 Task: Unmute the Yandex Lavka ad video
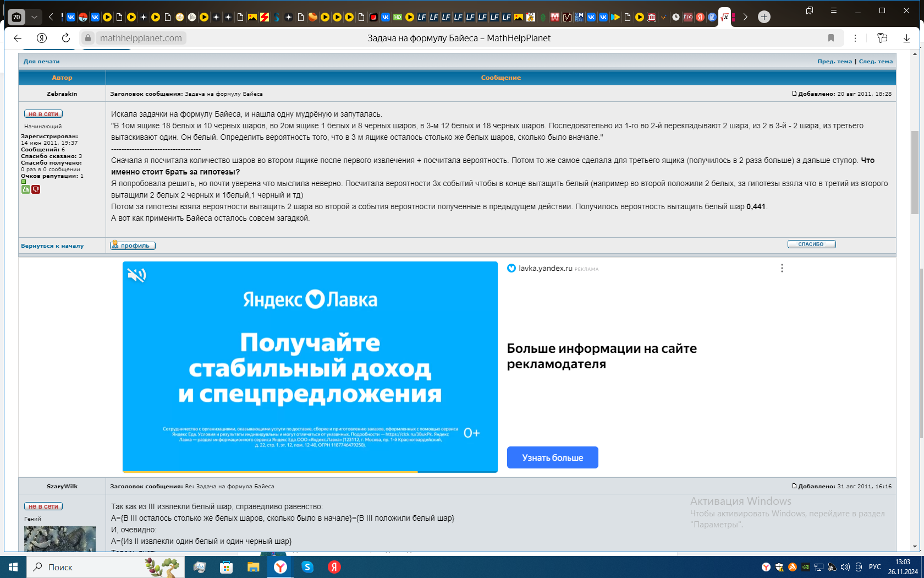pos(136,275)
